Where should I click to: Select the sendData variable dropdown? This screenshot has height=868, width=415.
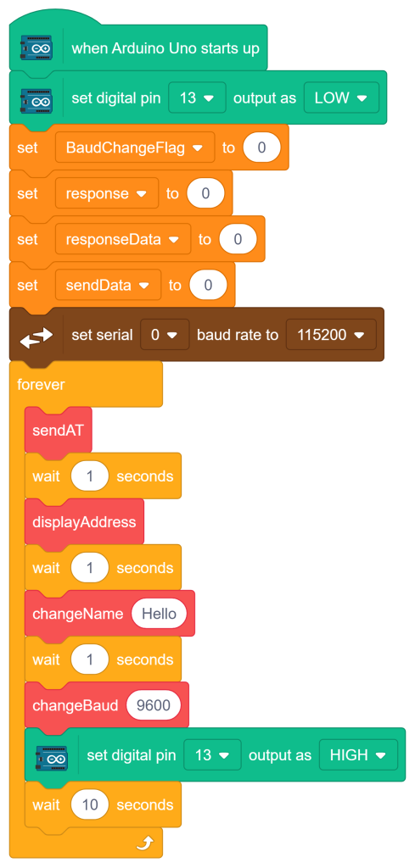pos(108,285)
